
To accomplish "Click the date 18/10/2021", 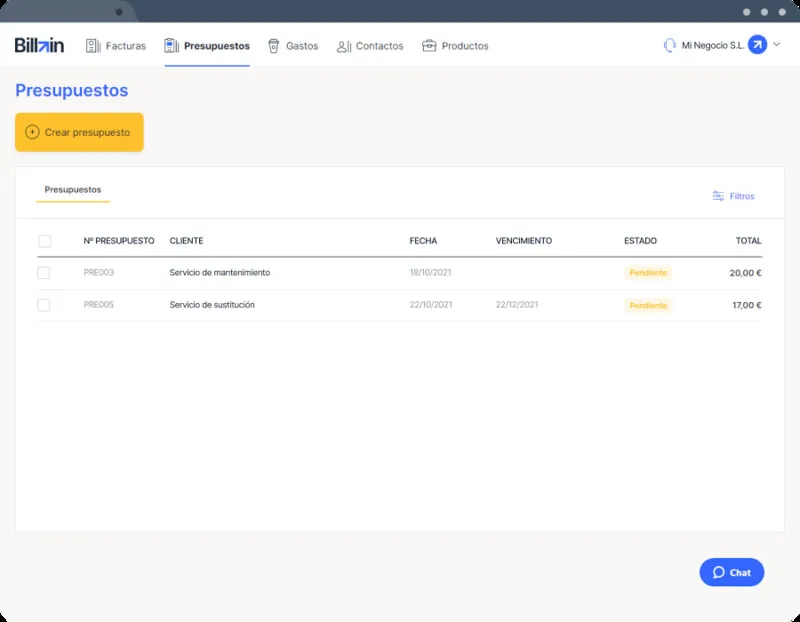I will (x=430, y=272).
